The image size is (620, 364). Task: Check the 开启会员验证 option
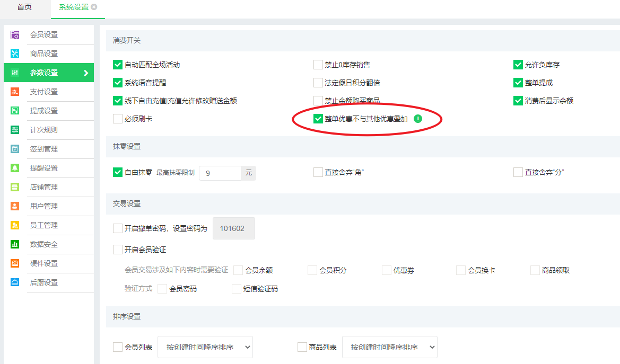click(118, 250)
